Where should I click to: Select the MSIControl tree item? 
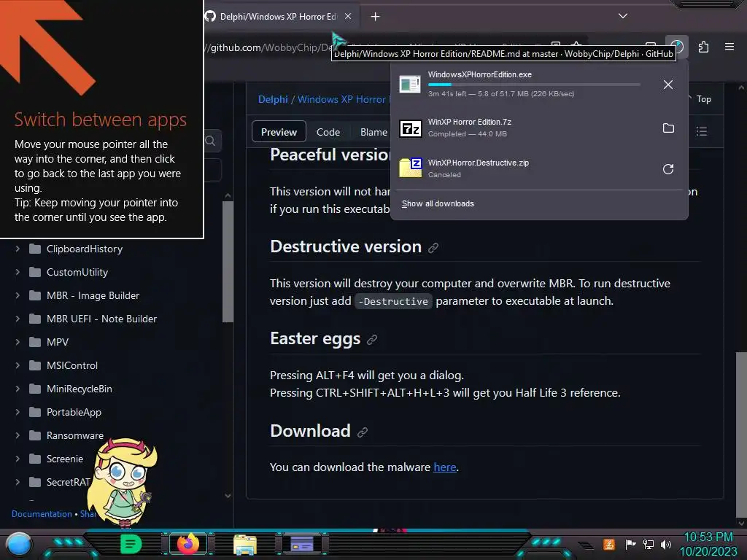click(x=72, y=366)
